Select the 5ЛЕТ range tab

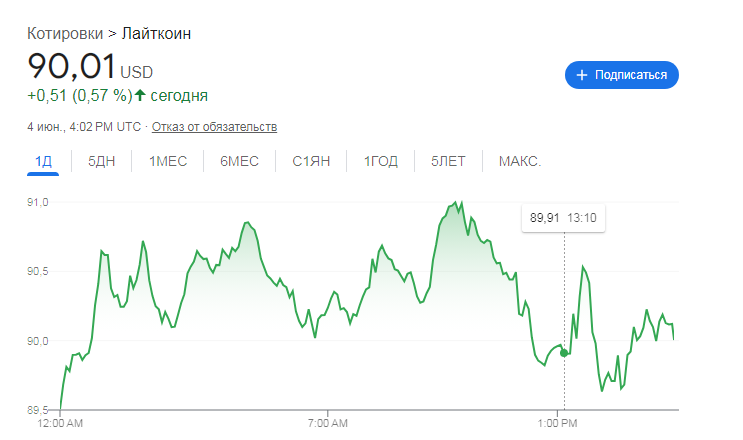pyautogui.click(x=448, y=162)
